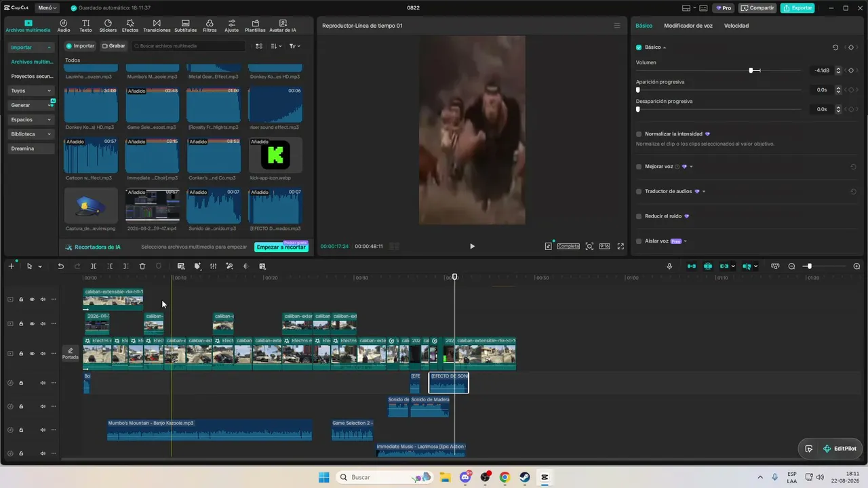Click the Empezar a recortar button

point(281,247)
